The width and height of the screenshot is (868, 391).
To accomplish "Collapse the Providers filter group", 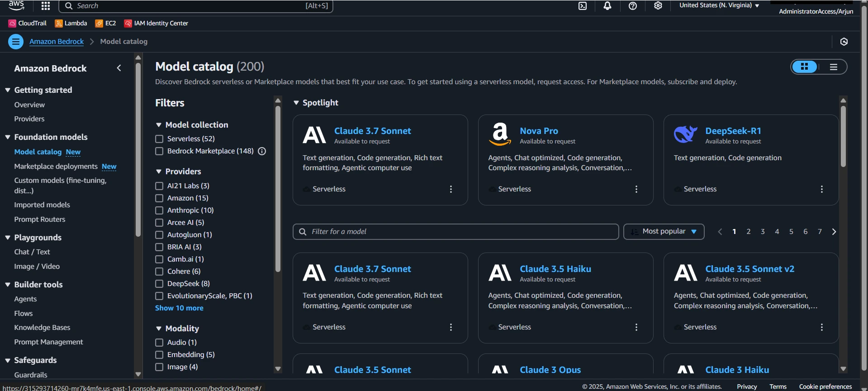I will pos(159,172).
